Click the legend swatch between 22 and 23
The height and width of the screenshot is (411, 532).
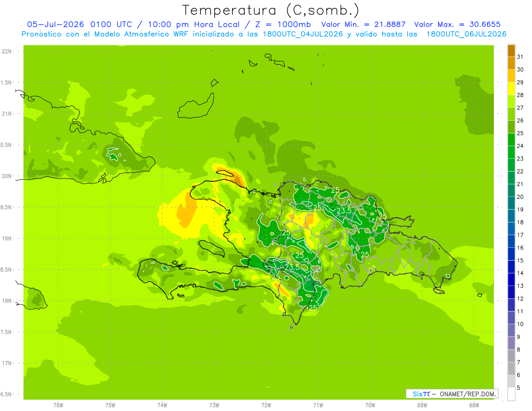click(511, 165)
